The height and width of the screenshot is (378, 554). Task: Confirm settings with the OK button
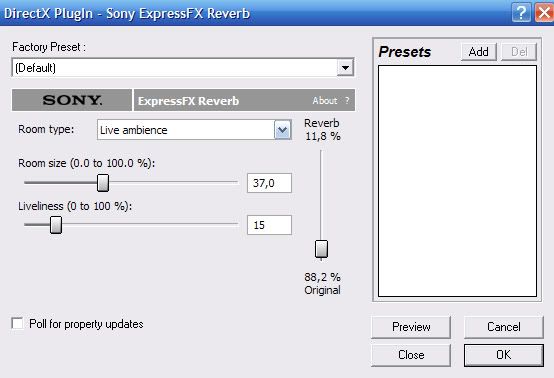pyautogui.click(x=503, y=355)
